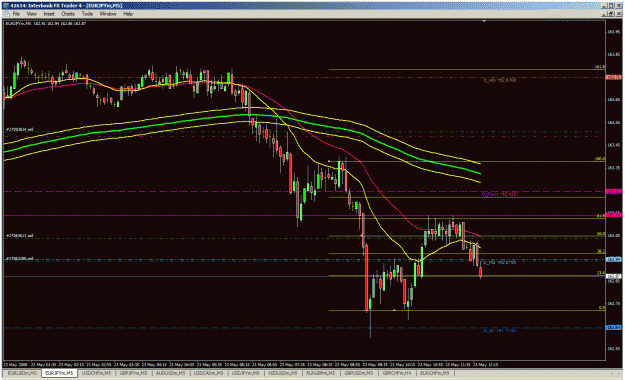Click the 161.8 Fibonacci level label
625x380 pixels.
600,67
